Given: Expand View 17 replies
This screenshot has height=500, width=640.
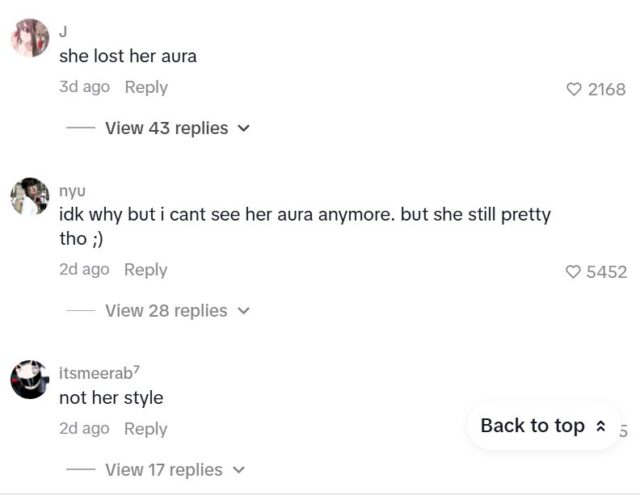Looking at the screenshot, I should coord(163,469).
